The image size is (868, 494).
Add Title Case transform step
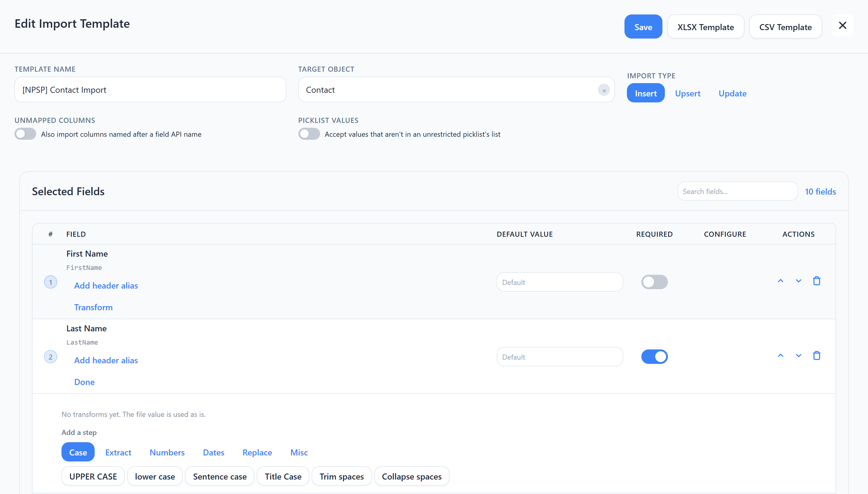283,476
